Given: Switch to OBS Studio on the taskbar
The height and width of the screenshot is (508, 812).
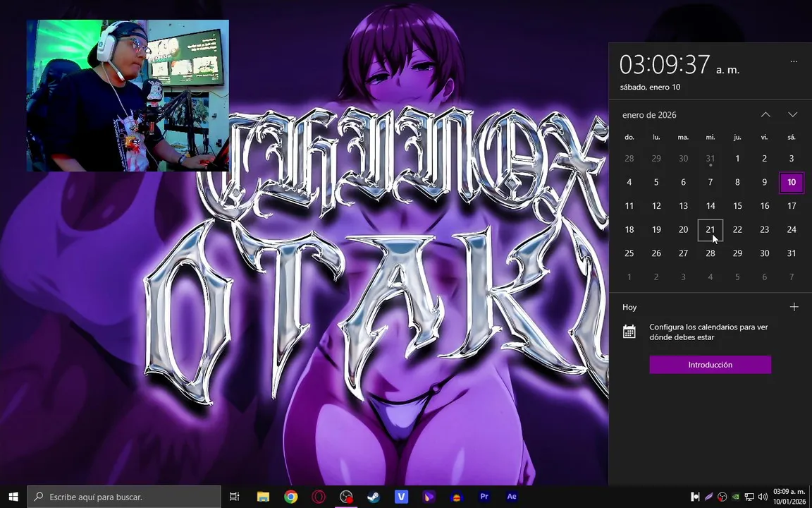Looking at the screenshot, I should point(346,497).
